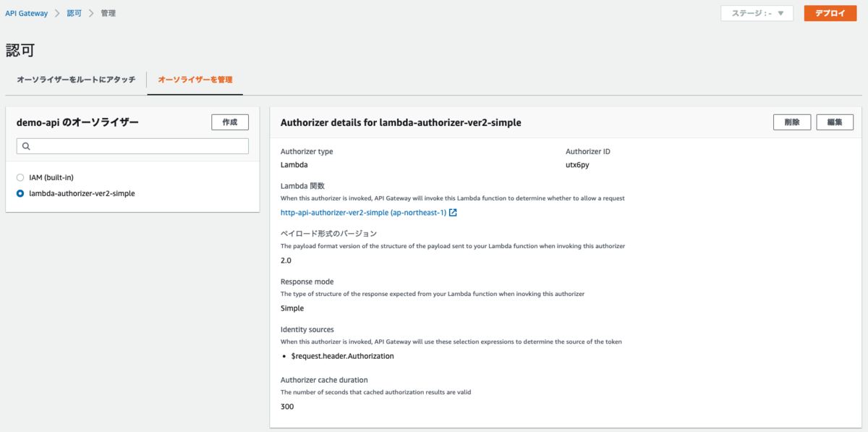Click the Authorizer details panel heading
Viewport: 868px width, 432px height.
tap(400, 123)
